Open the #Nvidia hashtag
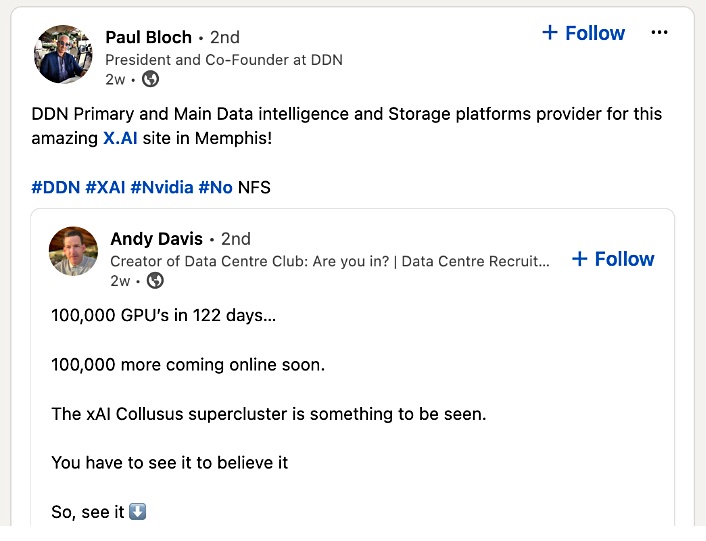Viewport: 706px width, 541px height. tap(162, 187)
